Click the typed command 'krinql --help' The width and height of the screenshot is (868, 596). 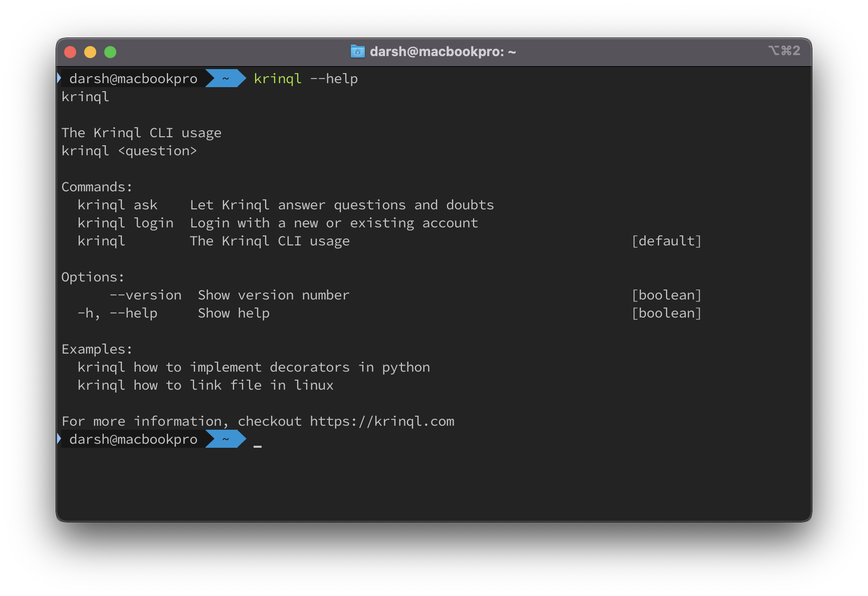pos(306,79)
